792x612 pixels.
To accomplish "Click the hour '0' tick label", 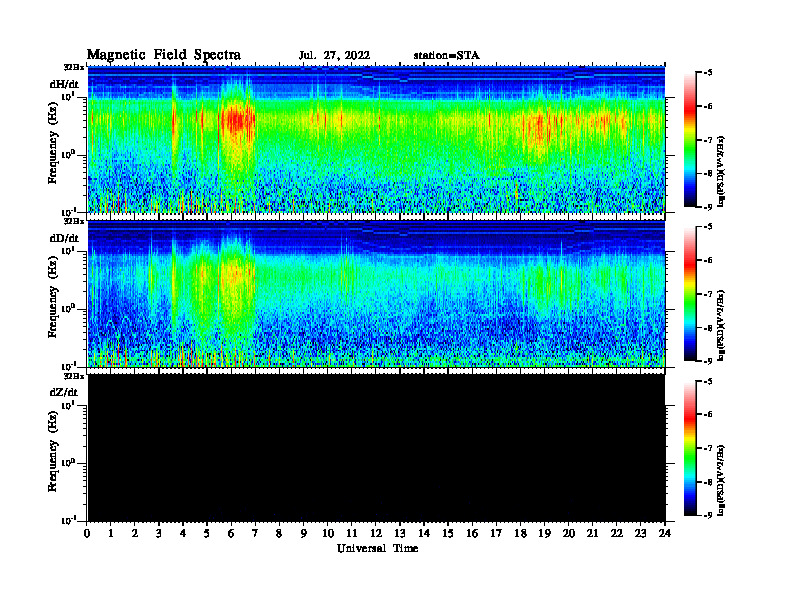I will 87,534.
